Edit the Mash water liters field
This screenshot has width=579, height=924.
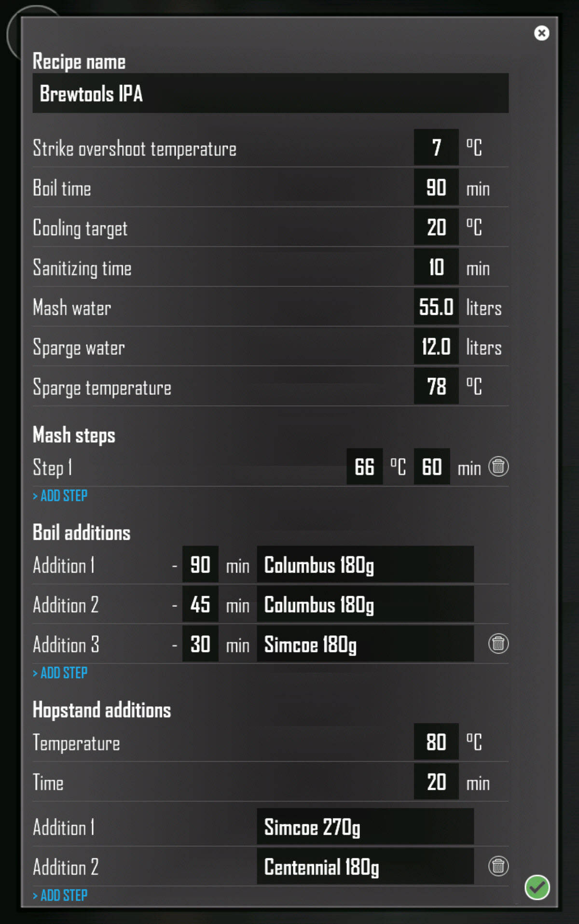point(436,307)
